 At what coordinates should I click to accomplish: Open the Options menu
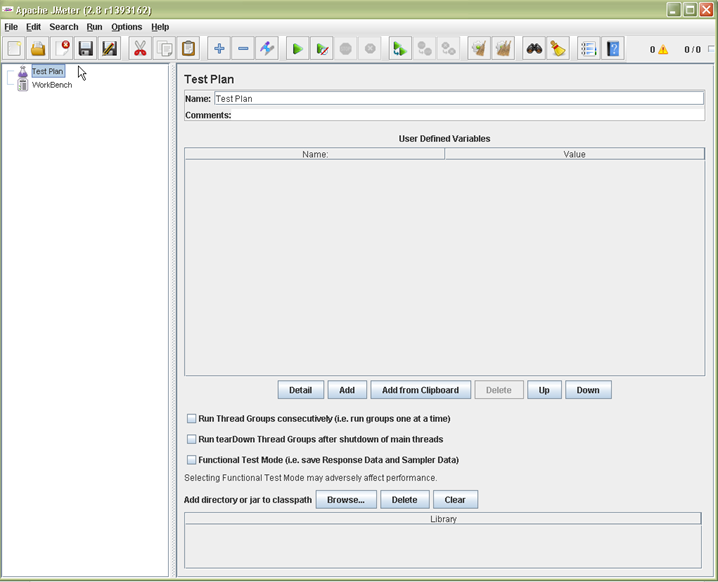pos(126,27)
